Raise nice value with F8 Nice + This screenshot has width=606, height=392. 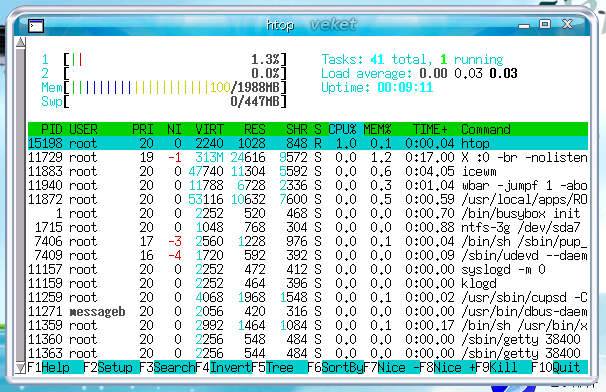[x=447, y=367]
